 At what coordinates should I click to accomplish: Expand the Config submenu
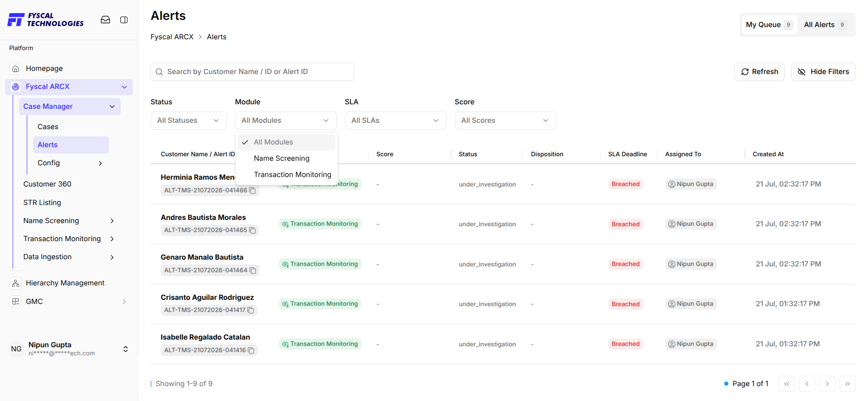(100, 163)
